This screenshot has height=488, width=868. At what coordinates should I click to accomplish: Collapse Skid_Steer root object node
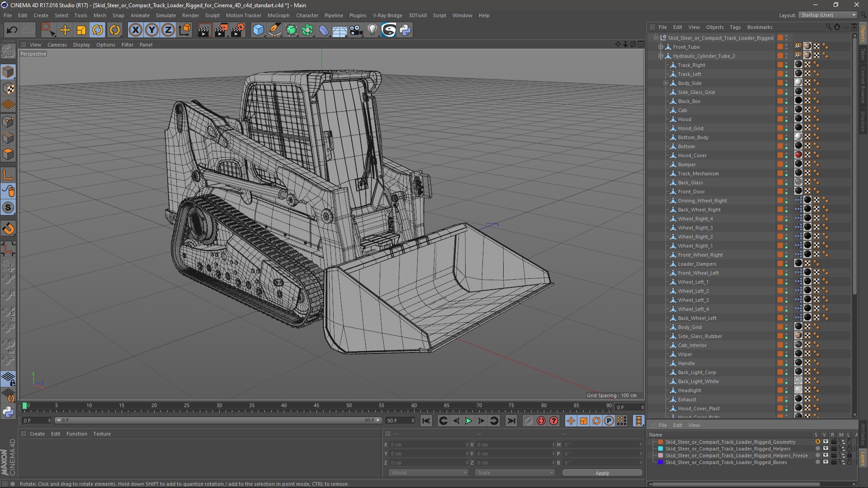click(x=656, y=38)
